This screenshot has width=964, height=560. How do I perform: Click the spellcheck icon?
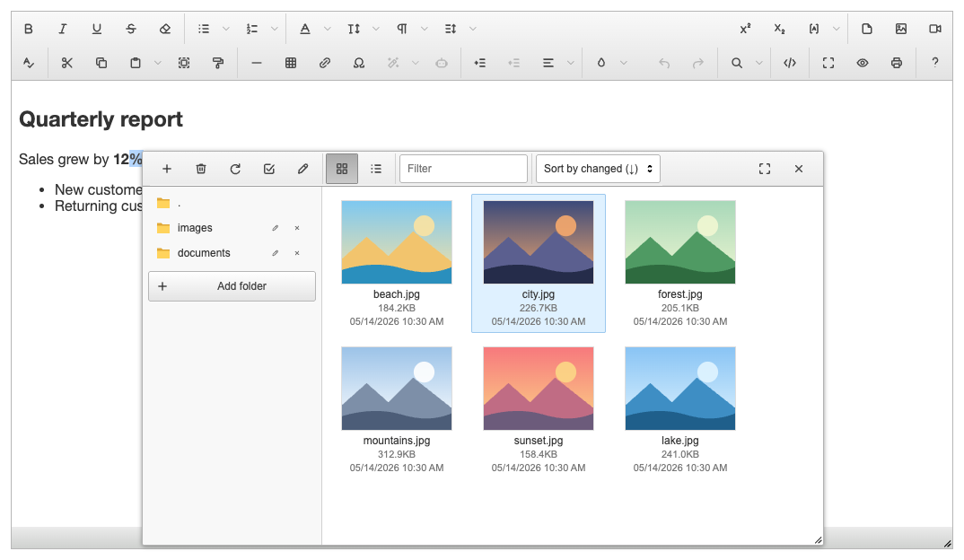pyautogui.click(x=29, y=63)
